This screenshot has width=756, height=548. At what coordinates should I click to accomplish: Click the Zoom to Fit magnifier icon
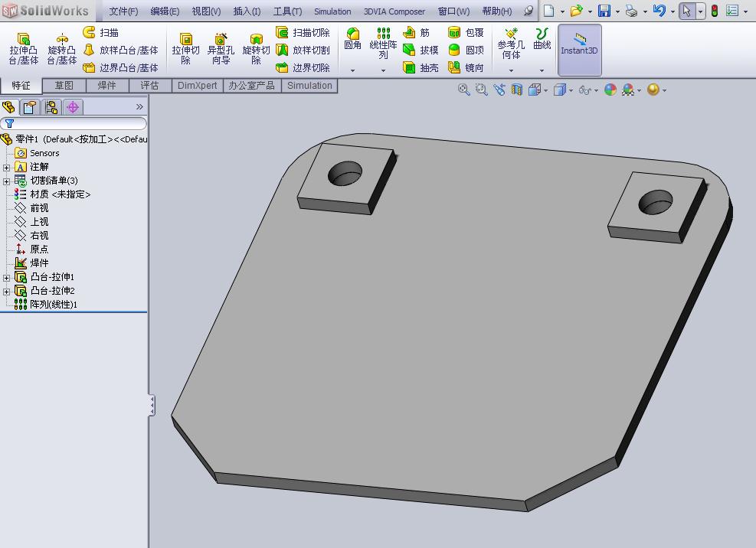coord(464,90)
